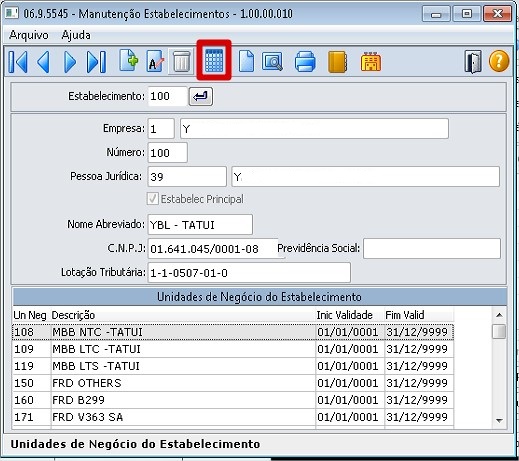Click the Pessoa Jurídica code field

pyautogui.click(x=187, y=177)
